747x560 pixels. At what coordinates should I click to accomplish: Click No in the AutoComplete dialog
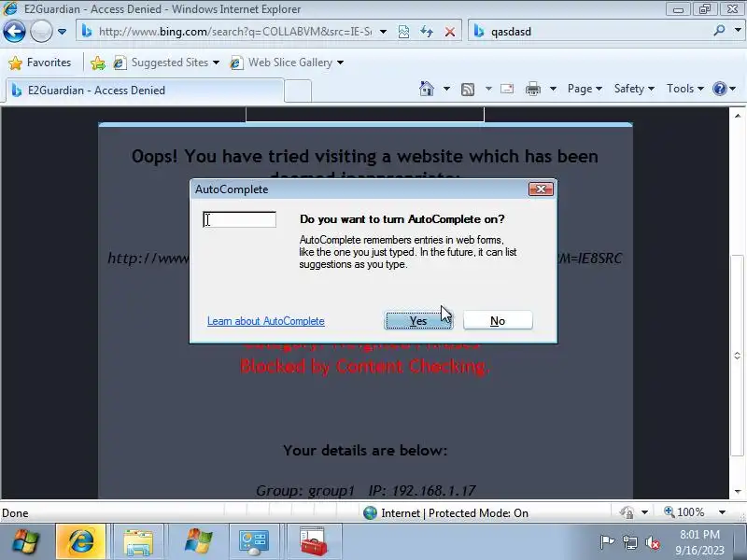[498, 321]
